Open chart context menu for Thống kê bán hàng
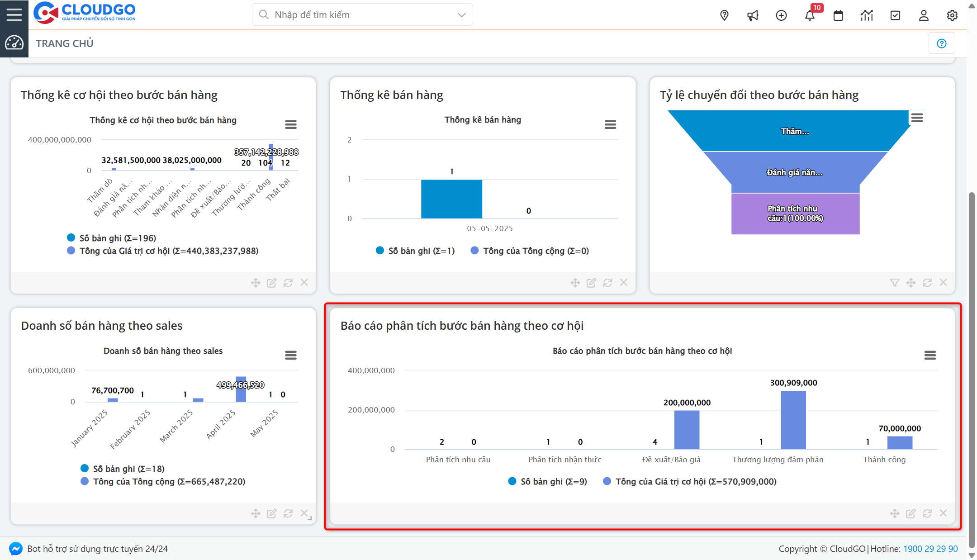977x560 pixels. pos(610,124)
